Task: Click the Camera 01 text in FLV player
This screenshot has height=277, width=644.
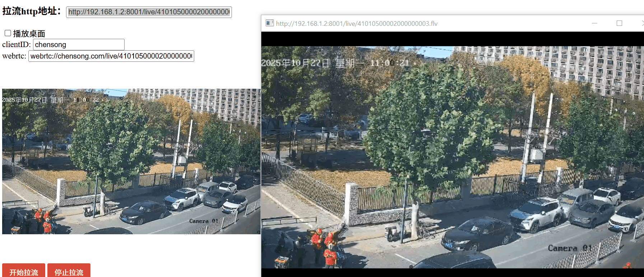Action: click(x=570, y=248)
